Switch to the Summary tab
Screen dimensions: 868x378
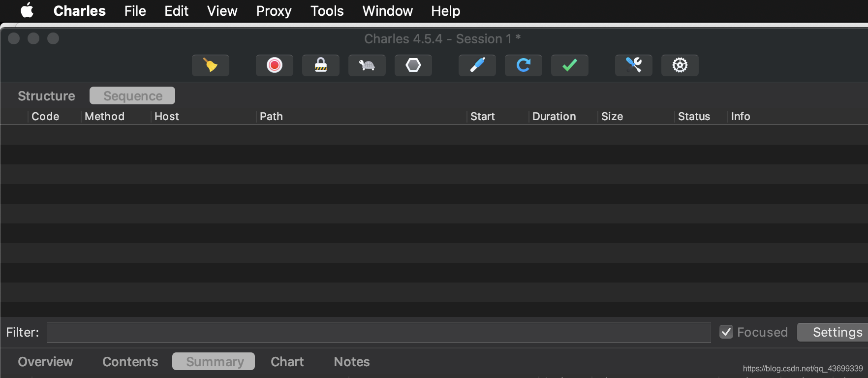(214, 362)
